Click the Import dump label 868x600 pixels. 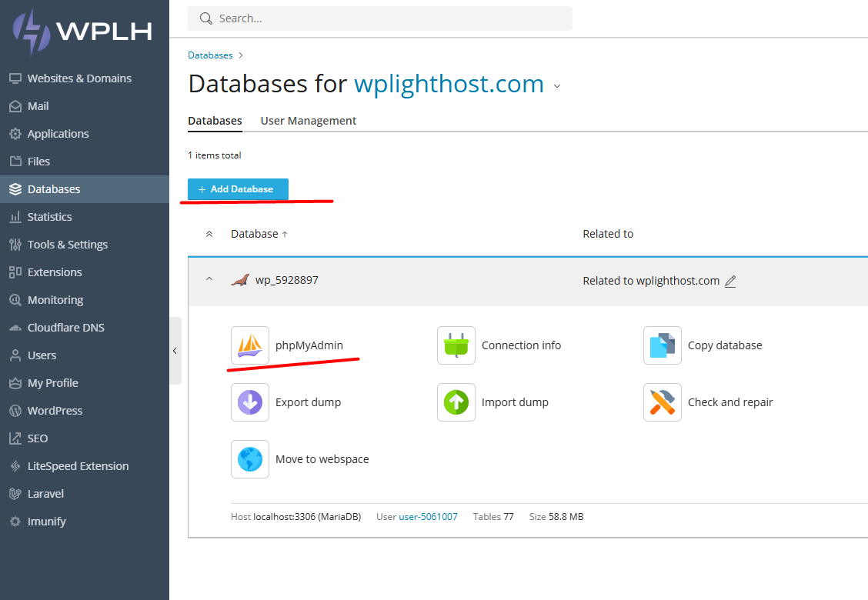pyautogui.click(x=515, y=402)
